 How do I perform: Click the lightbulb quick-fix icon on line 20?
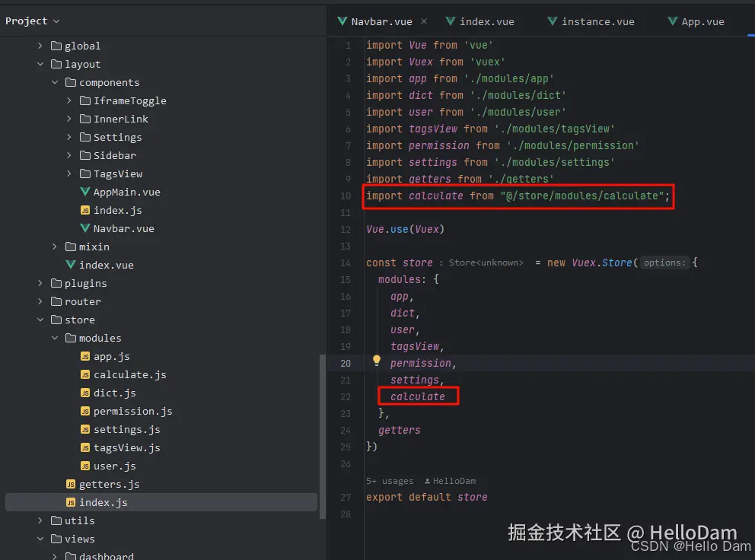(377, 361)
